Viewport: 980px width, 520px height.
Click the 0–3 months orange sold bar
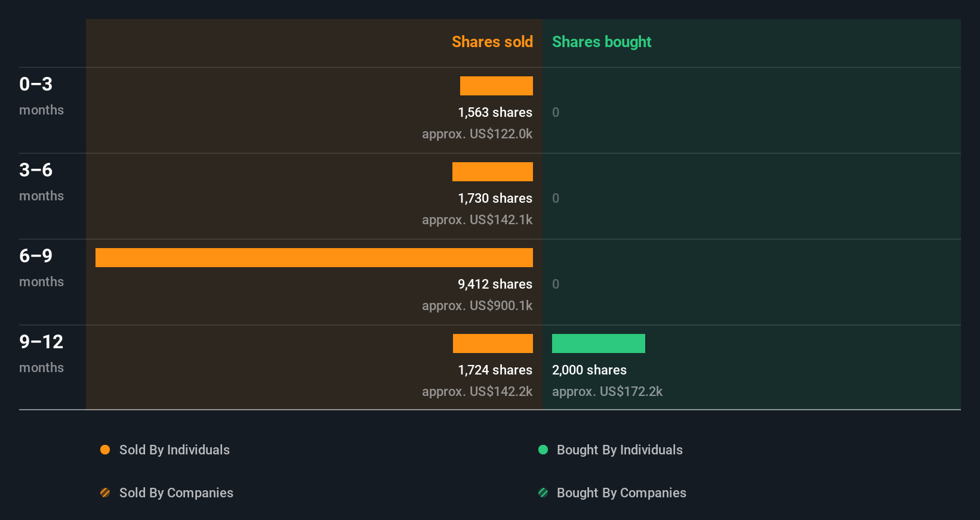pos(497,86)
